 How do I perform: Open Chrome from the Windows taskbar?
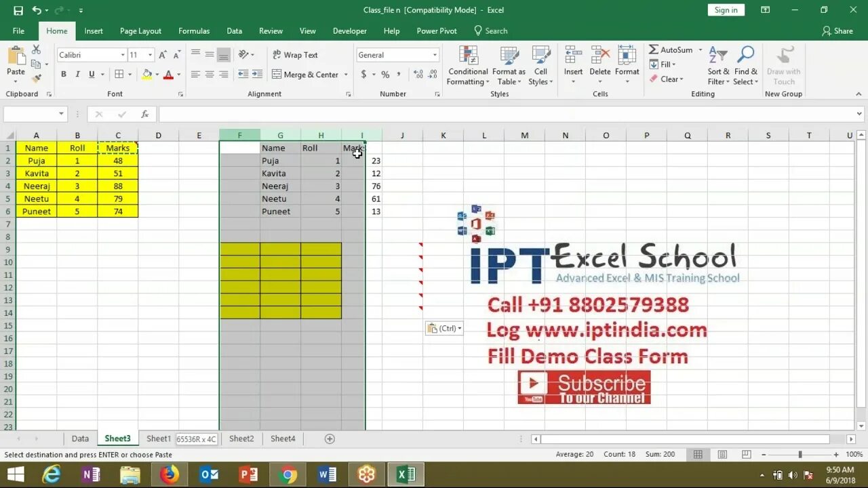(x=288, y=475)
